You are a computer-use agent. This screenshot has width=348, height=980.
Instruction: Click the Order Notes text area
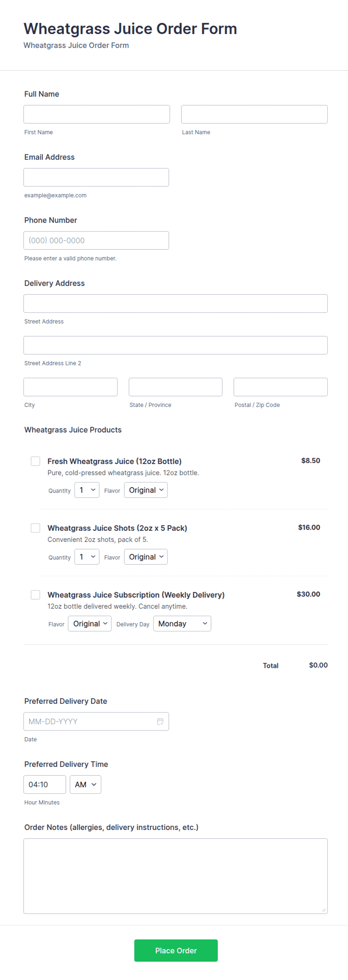pyautogui.click(x=175, y=876)
